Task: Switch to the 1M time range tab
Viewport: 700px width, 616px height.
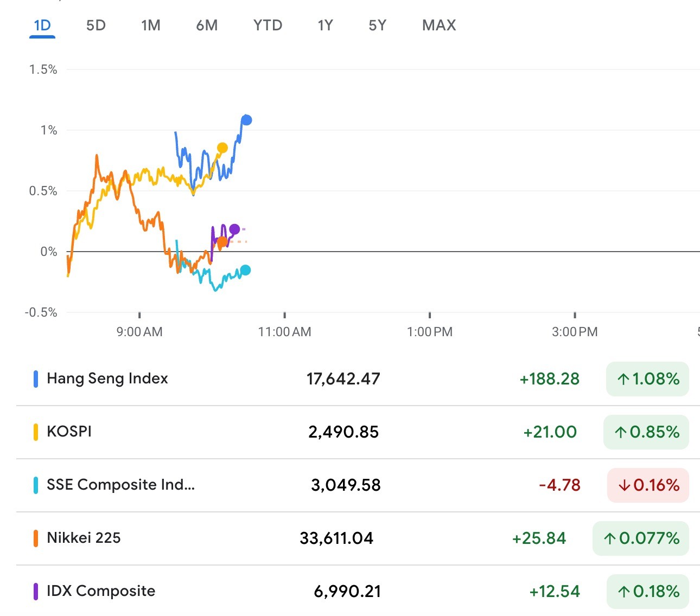Action: point(151,25)
